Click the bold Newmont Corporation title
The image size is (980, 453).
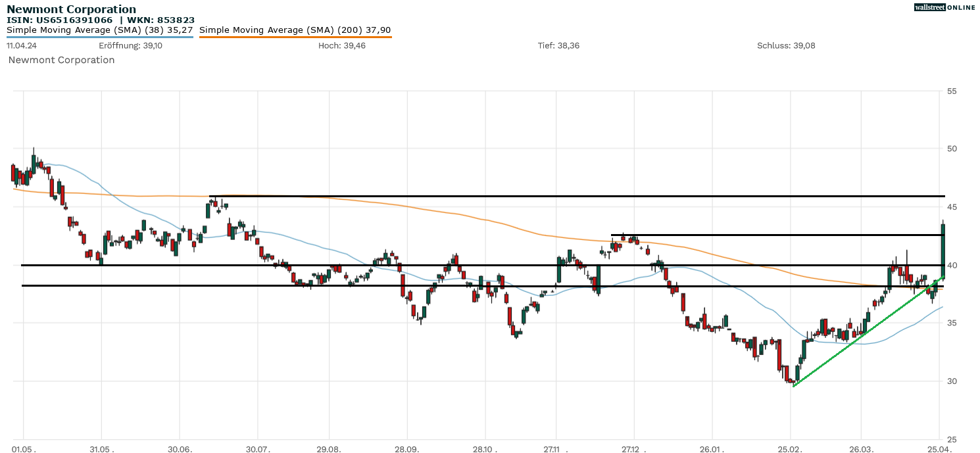coord(72,9)
